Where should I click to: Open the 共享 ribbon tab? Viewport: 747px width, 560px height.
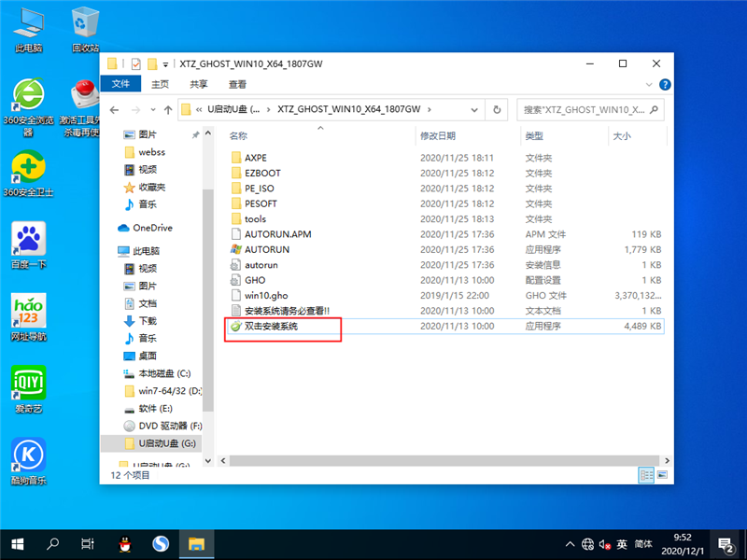coord(198,84)
